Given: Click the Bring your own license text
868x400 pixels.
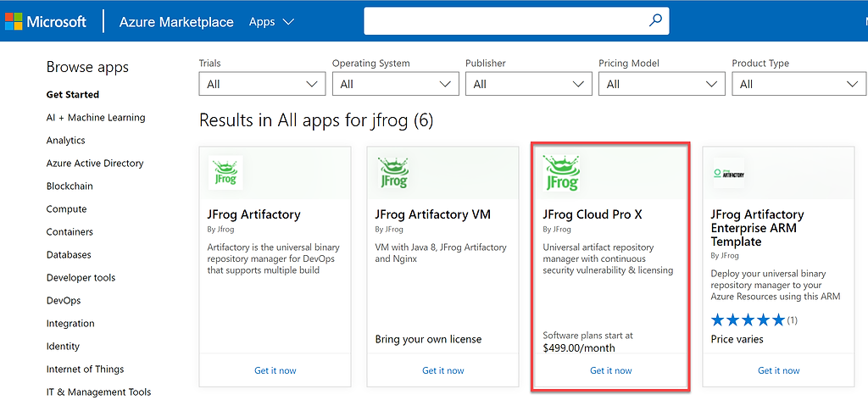Looking at the screenshot, I should click(428, 339).
